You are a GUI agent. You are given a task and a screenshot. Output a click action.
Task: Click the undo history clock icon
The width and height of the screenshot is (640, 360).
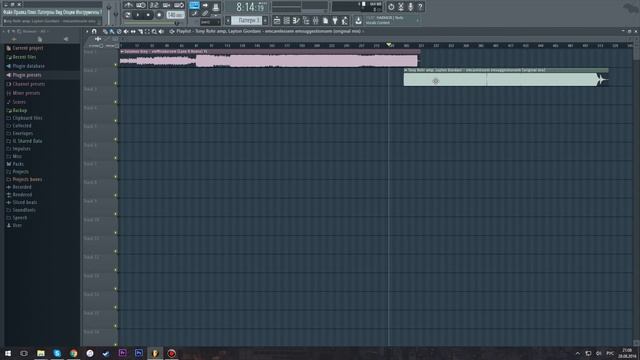[x=391, y=7]
